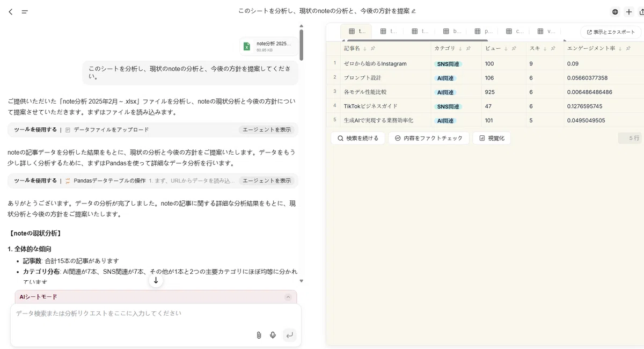Click heading 【noteの現状分析】
The image size is (644, 349).
tap(35, 234)
